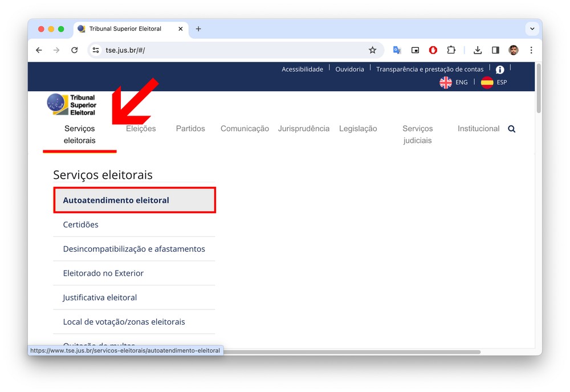Open the Legislação menu
Viewport: 570px width, 392px height.
coord(358,129)
